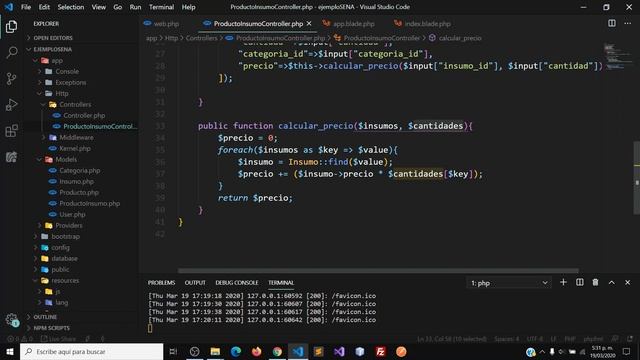Open the File menu
Screen dimensions: 640x360
coord(26,7)
